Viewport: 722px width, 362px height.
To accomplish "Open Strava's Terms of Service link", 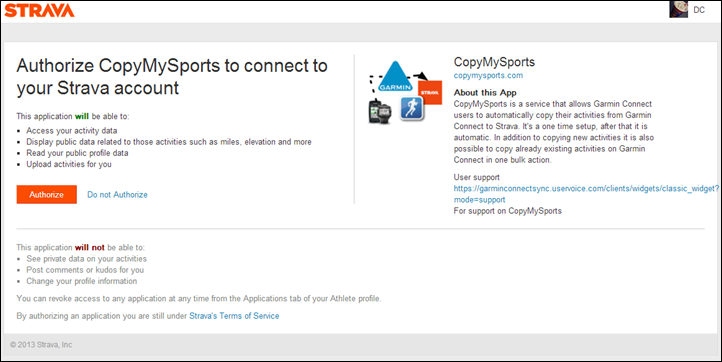I will tap(234, 316).
